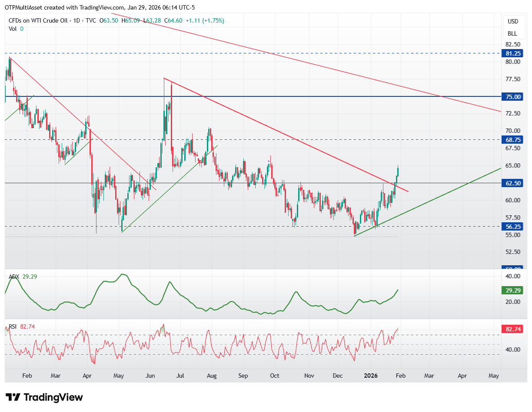The image size is (532, 412).
Task: Click the 77.50 price axis label
Action: (512, 79)
